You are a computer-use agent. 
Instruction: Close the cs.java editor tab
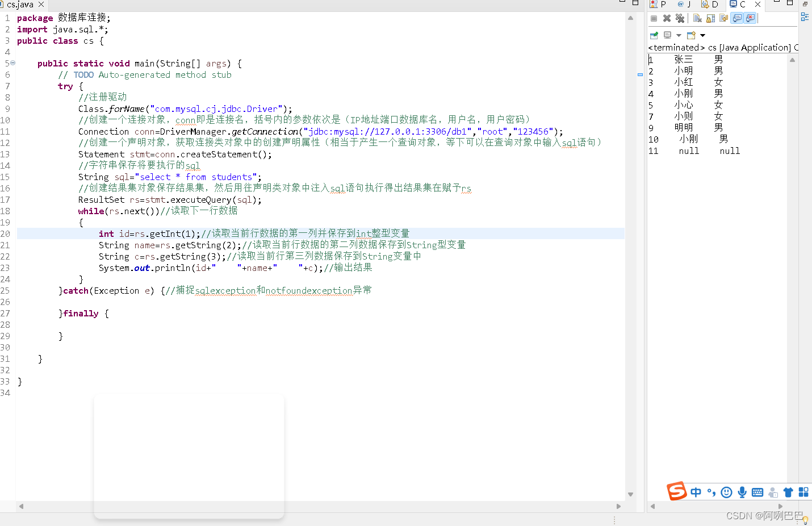(41, 5)
